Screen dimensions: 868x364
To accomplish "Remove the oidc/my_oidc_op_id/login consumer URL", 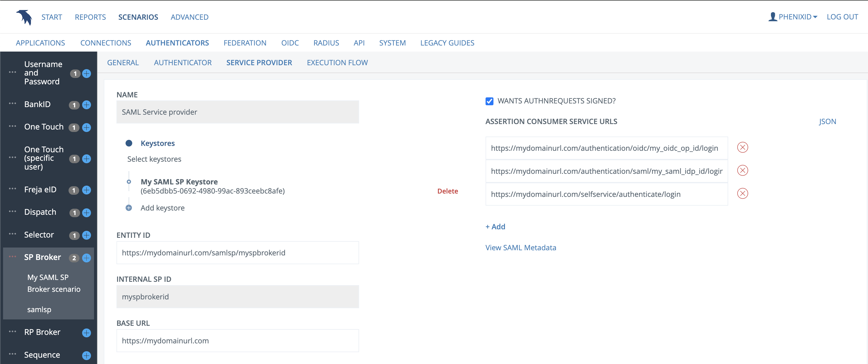I will pos(742,147).
